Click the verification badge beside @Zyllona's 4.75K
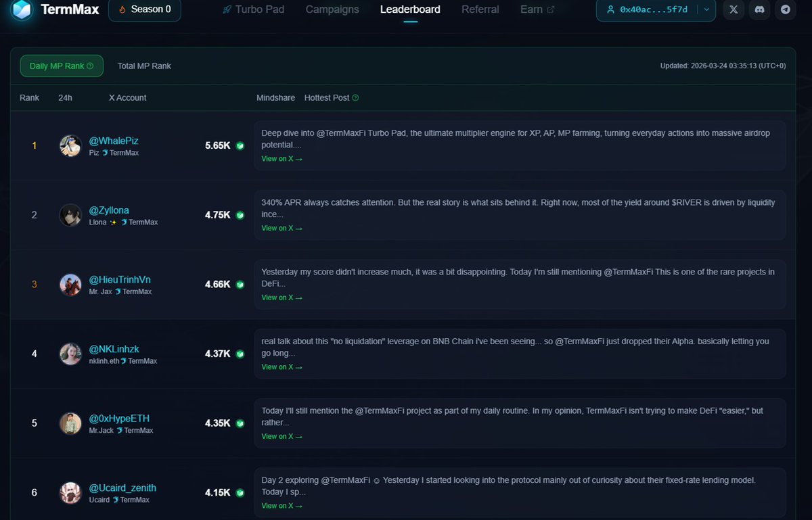812x520 pixels. (241, 215)
